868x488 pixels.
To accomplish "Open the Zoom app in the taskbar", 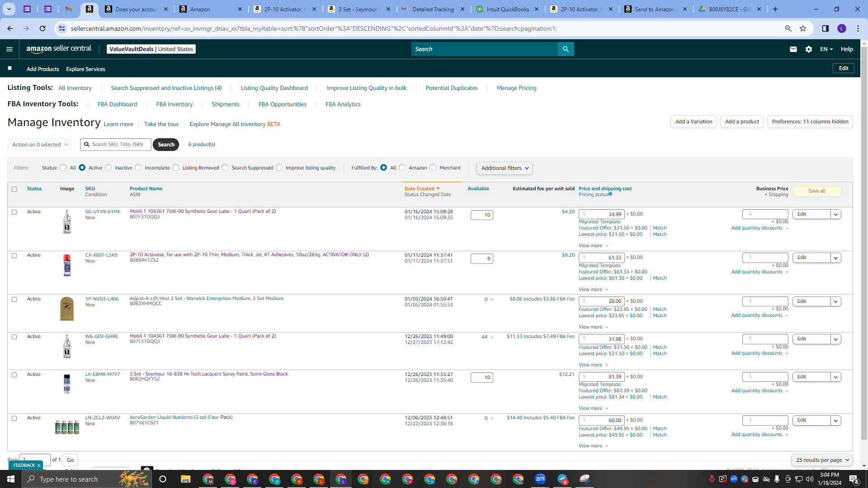I will (x=540, y=479).
